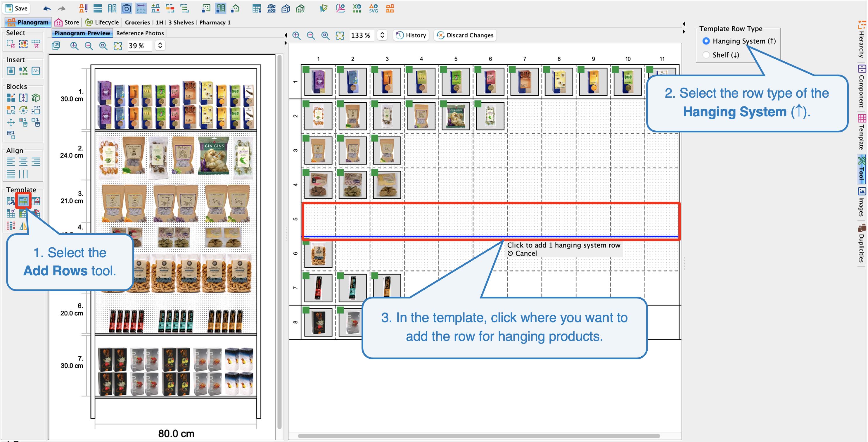868x442 pixels.
Task: Collapse panel using left arrow by preview
Action: [286, 35]
